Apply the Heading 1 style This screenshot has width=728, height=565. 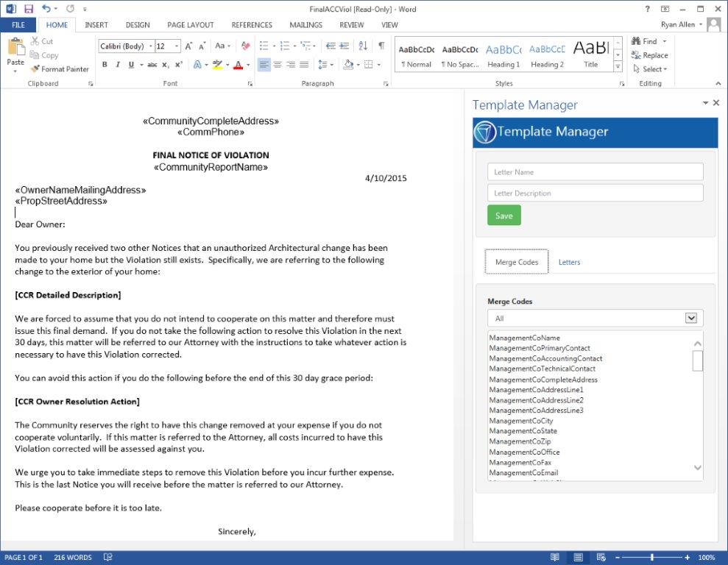tap(503, 55)
